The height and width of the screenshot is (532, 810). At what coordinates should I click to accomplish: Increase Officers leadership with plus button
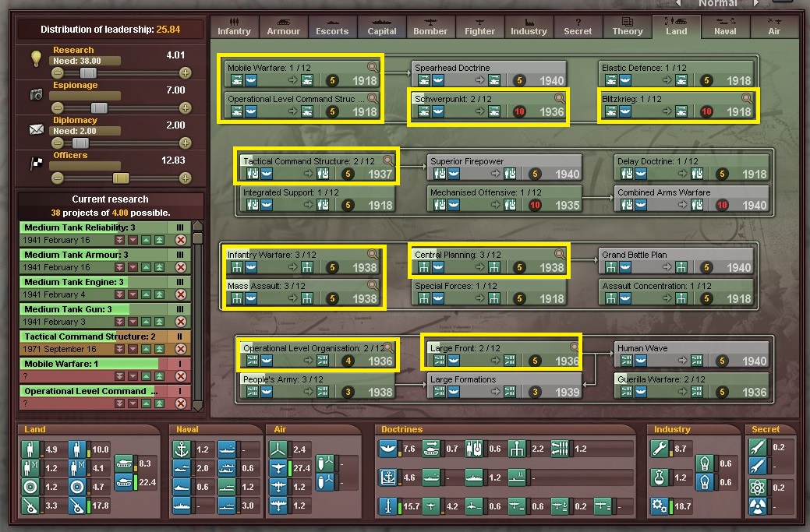tap(185, 178)
